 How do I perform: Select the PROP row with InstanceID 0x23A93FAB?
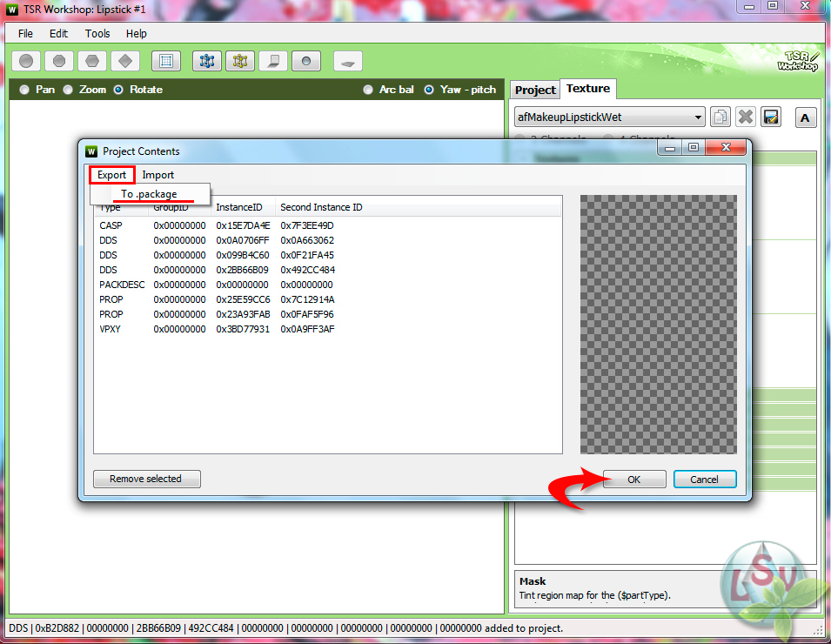point(327,314)
